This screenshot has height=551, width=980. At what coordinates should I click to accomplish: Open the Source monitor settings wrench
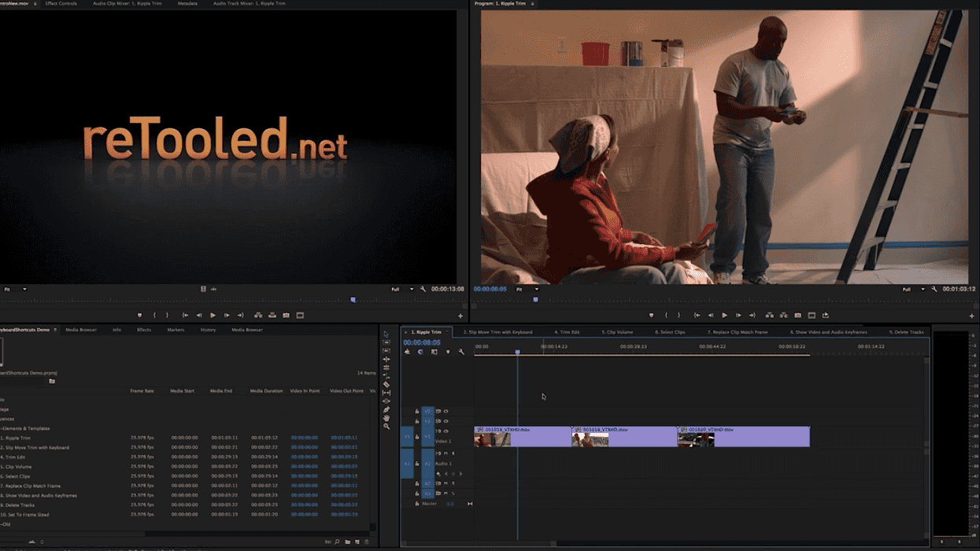pos(423,289)
